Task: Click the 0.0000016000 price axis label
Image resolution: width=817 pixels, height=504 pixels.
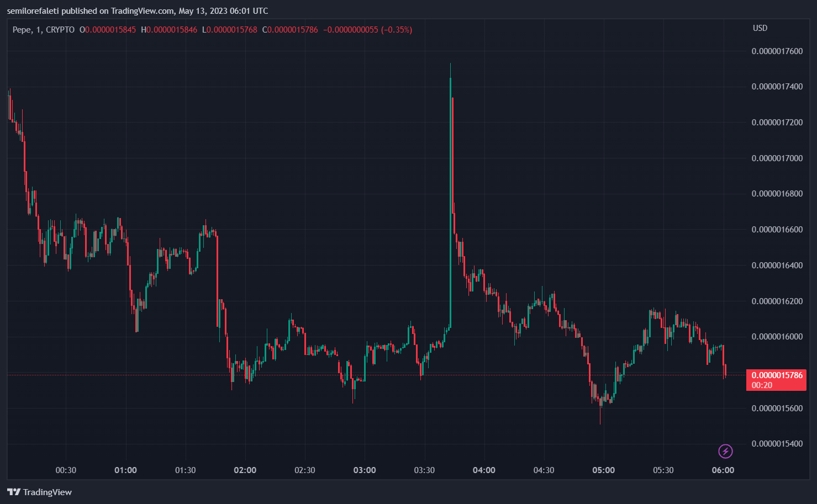Action: (x=777, y=337)
